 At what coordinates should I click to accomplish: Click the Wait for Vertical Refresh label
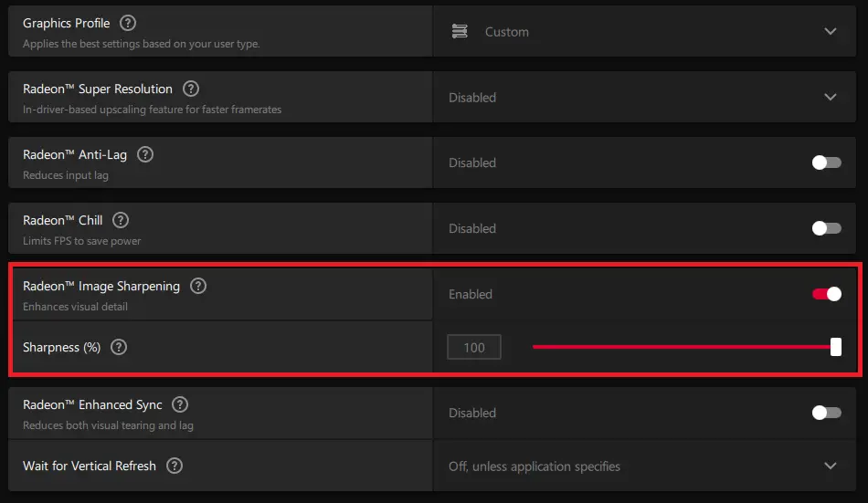coord(90,466)
